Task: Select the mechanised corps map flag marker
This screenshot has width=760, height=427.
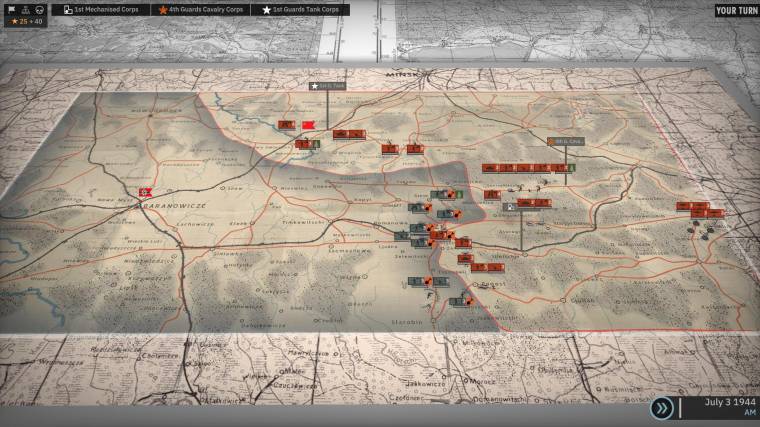Action: click(511, 207)
